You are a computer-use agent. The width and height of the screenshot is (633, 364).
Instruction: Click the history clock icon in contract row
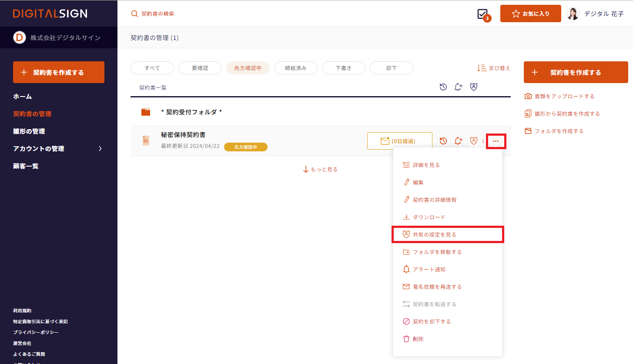coord(443,141)
